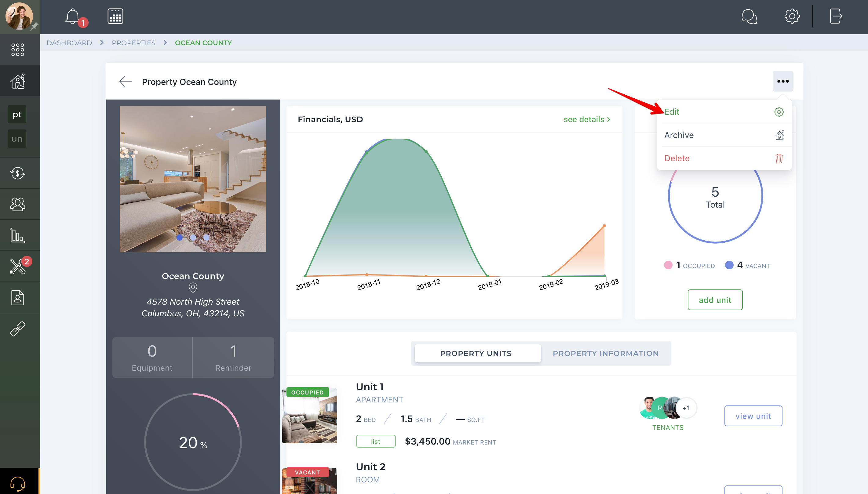Click the 2019-03 orange chart data point
Viewport: 868px width, 494px height.
tap(604, 226)
